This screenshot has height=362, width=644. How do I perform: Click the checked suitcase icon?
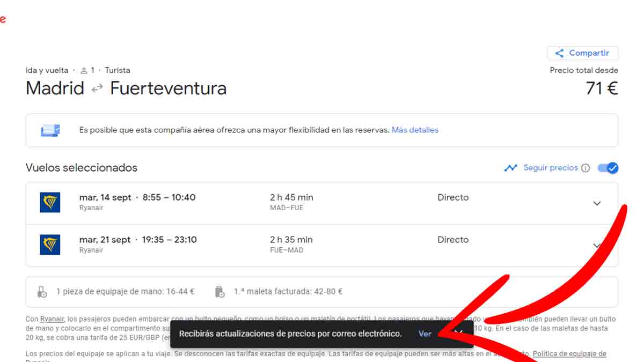[x=219, y=292]
